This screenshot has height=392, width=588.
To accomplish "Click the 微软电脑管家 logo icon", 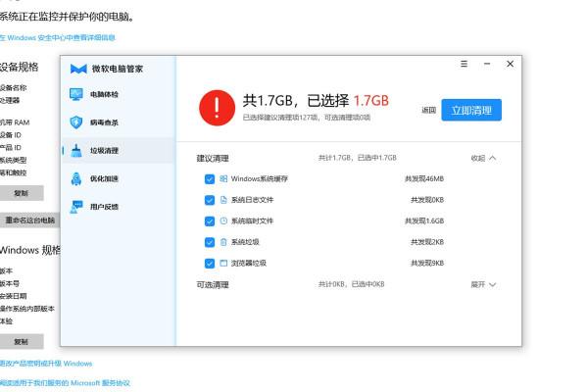I will click(x=78, y=69).
